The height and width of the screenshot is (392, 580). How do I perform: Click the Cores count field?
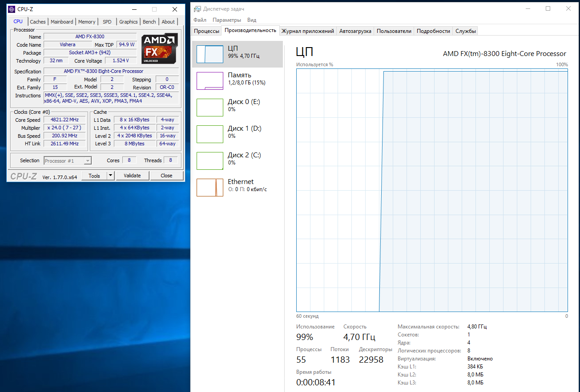coord(129,160)
